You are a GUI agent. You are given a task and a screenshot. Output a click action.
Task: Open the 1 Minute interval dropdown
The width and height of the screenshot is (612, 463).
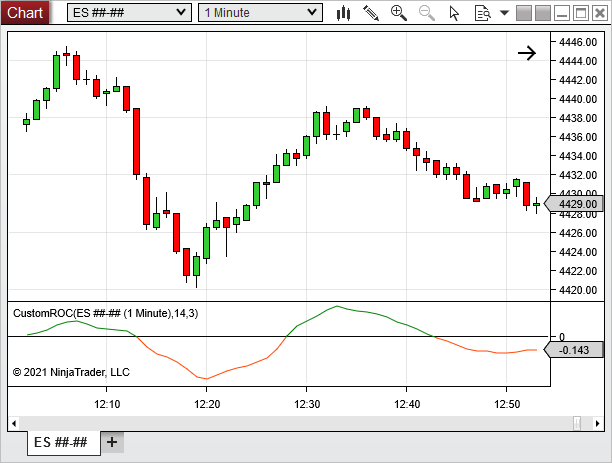click(260, 13)
